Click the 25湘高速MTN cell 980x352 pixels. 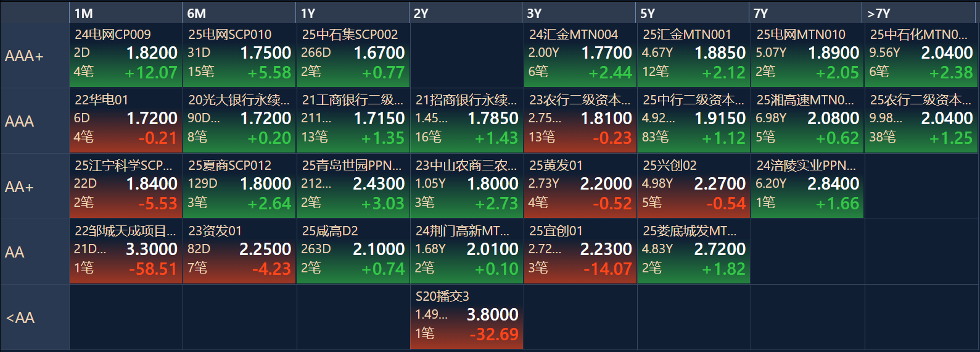pyautogui.click(x=807, y=120)
